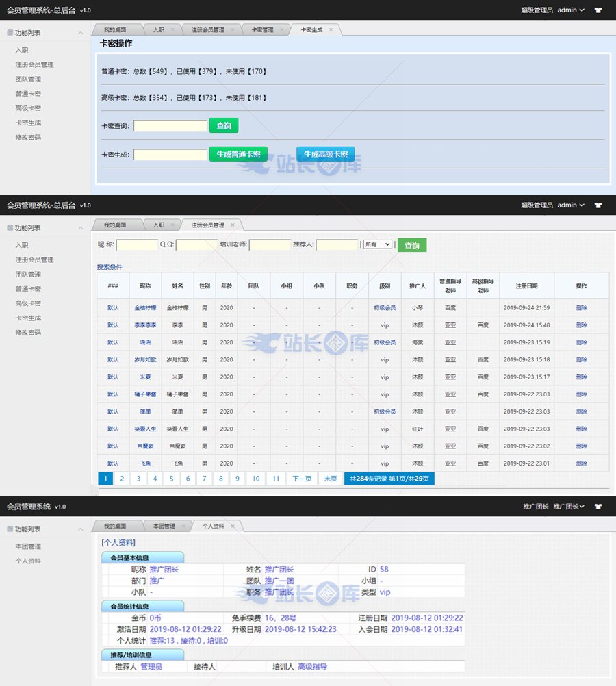The width and height of the screenshot is (616, 686).
Task: Click the 功能列表 icon above 本团管理 sidebar item
Action: click(10, 529)
